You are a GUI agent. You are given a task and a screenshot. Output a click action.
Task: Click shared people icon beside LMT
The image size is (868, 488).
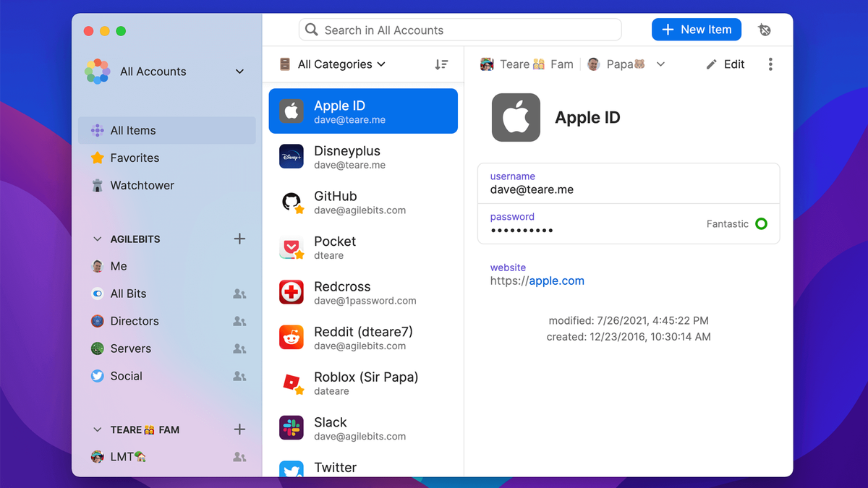click(x=239, y=457)
